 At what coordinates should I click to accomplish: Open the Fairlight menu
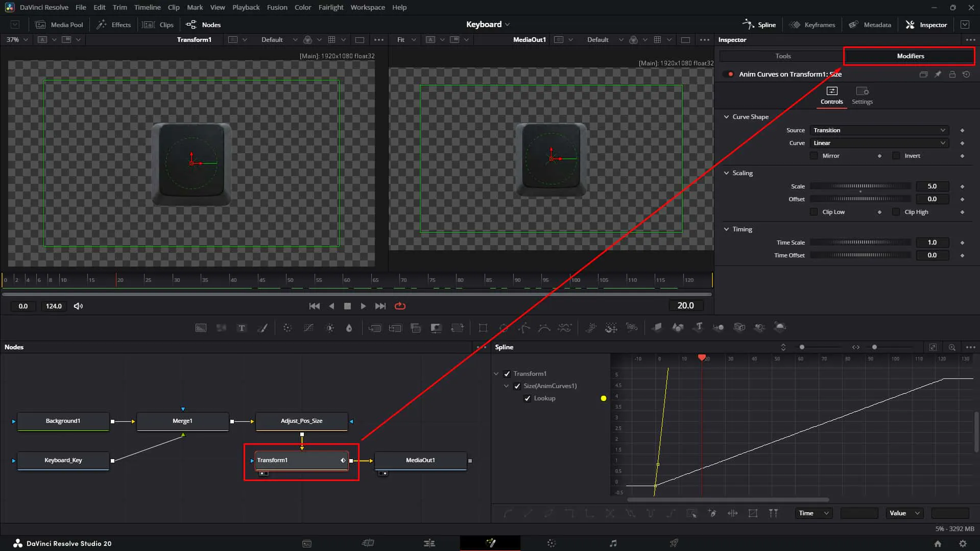point(330,7)
